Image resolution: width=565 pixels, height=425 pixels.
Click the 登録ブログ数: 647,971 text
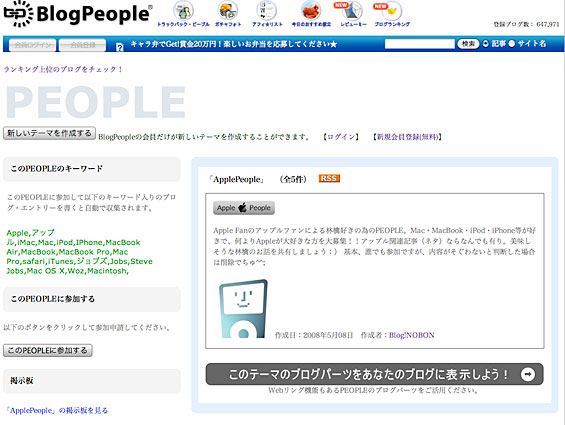(x=526, y=25)
